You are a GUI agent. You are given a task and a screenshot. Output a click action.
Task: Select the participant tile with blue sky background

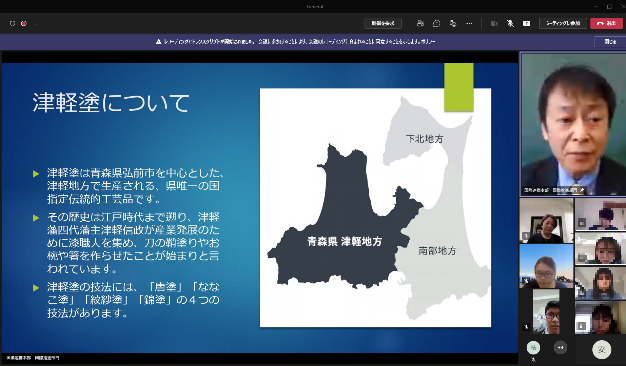click(x=546, y=266)
